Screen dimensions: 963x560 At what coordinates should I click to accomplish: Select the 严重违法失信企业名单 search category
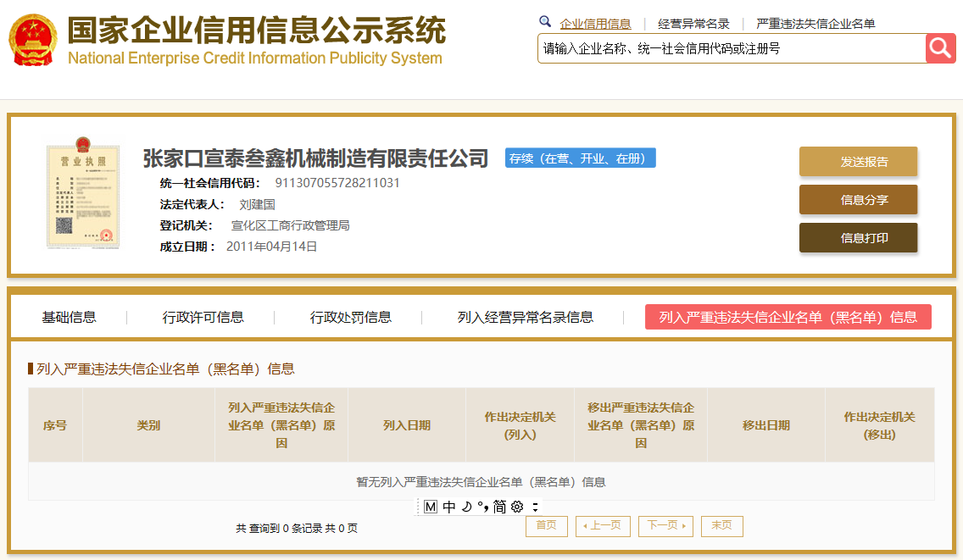click(815, 24)
